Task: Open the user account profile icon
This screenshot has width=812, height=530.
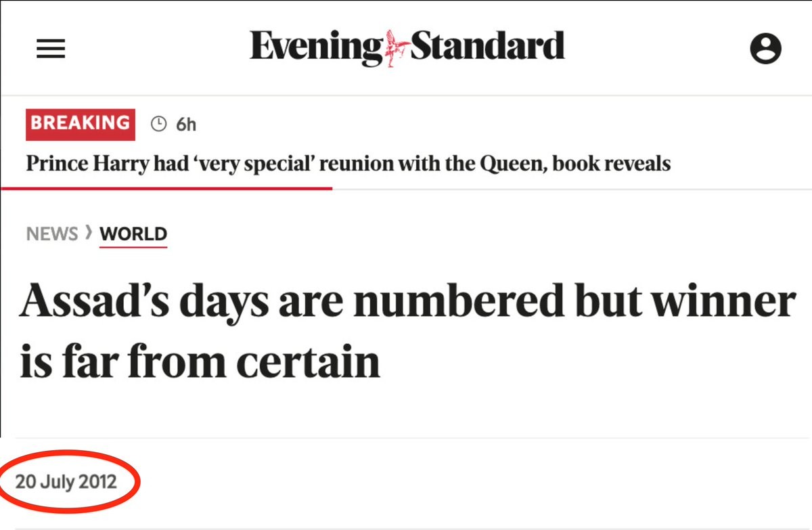Action: coord(765,49)
